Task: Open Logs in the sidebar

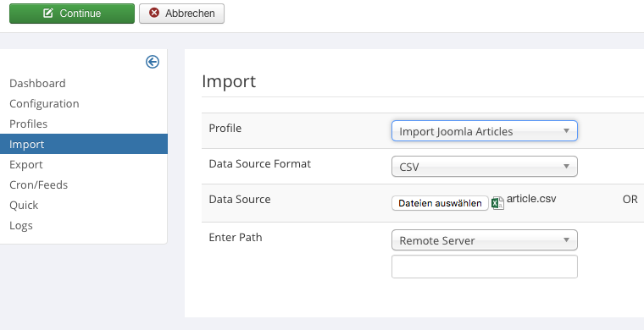Action: [21, 225]
